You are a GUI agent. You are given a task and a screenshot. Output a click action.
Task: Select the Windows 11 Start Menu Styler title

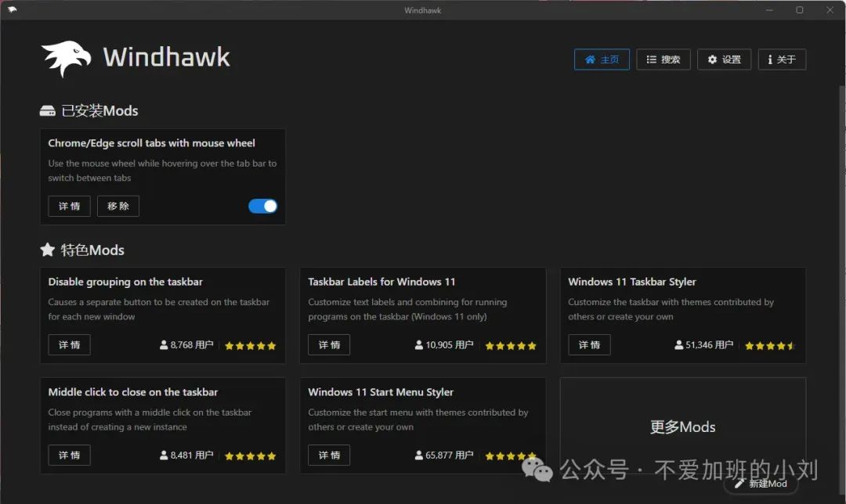381,392
